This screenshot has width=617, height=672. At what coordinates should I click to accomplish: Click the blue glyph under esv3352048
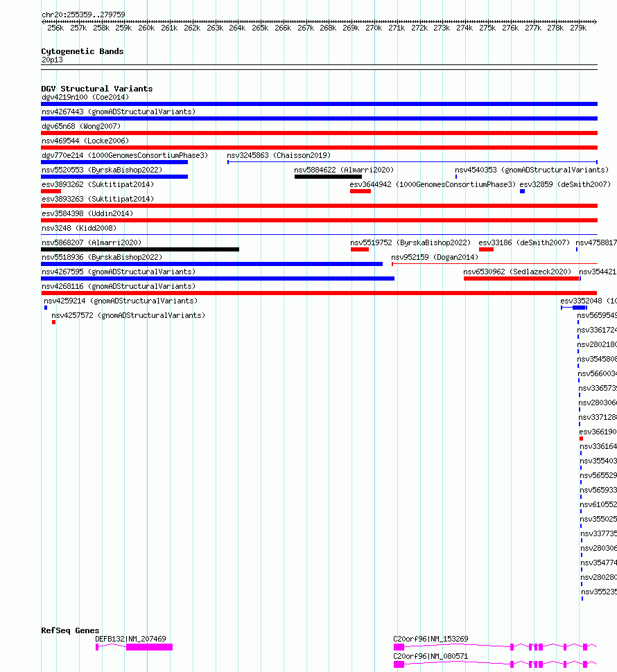click(x=574, y=308)
